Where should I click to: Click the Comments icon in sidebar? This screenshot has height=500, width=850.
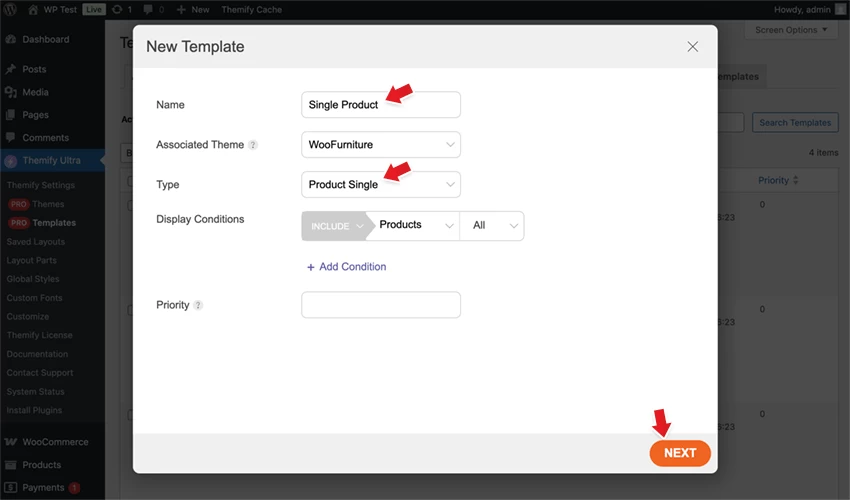[10, 138]
